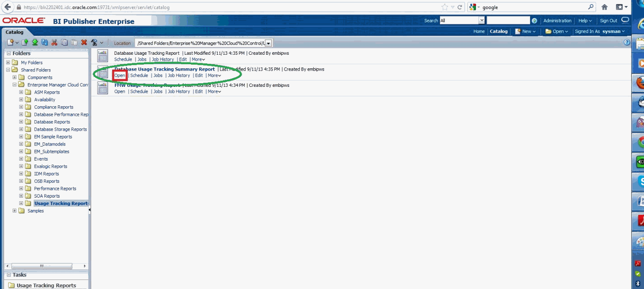Viewport: 644px width, 289px height.
Task: Open the New menu in the header
Action: click(x=525, y=32)
